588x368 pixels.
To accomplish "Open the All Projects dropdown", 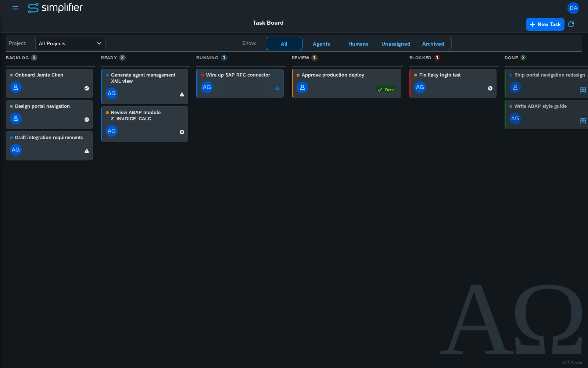I will (71, 43).
